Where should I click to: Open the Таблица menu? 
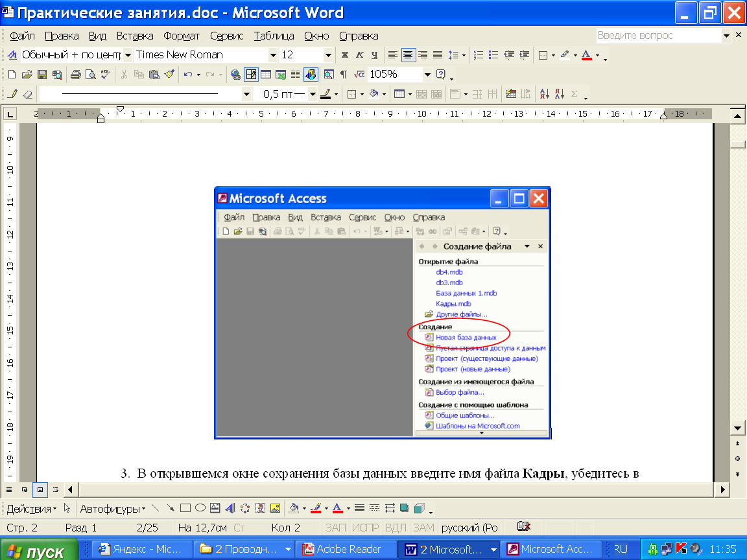[x=274, y=36]
